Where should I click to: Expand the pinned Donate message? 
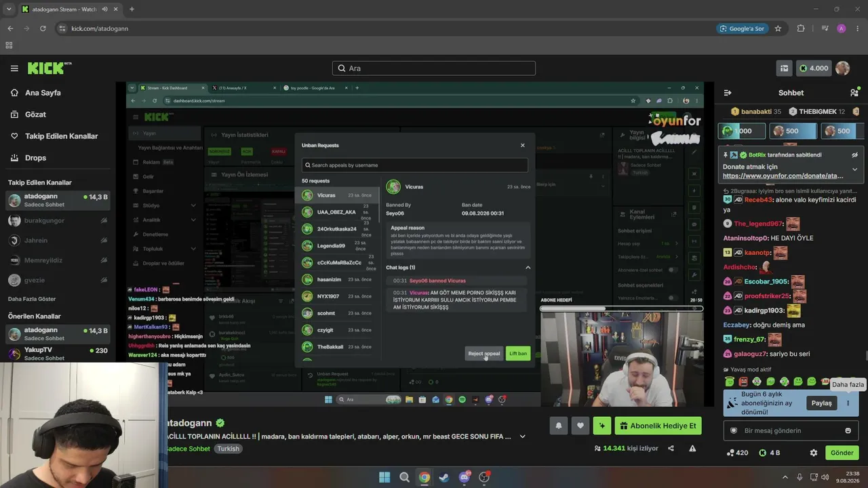[x=854, y=169]
